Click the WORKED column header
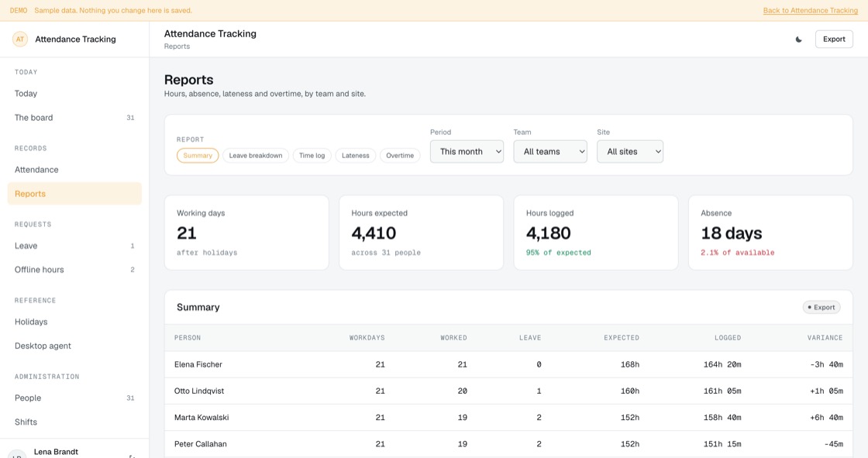 click(453, 338)
